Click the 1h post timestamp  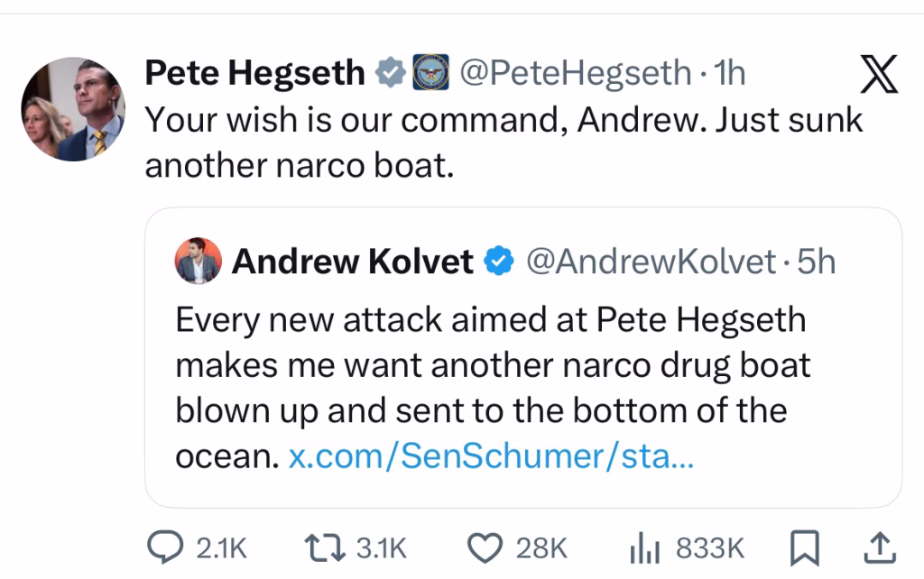tap(729, 73)
